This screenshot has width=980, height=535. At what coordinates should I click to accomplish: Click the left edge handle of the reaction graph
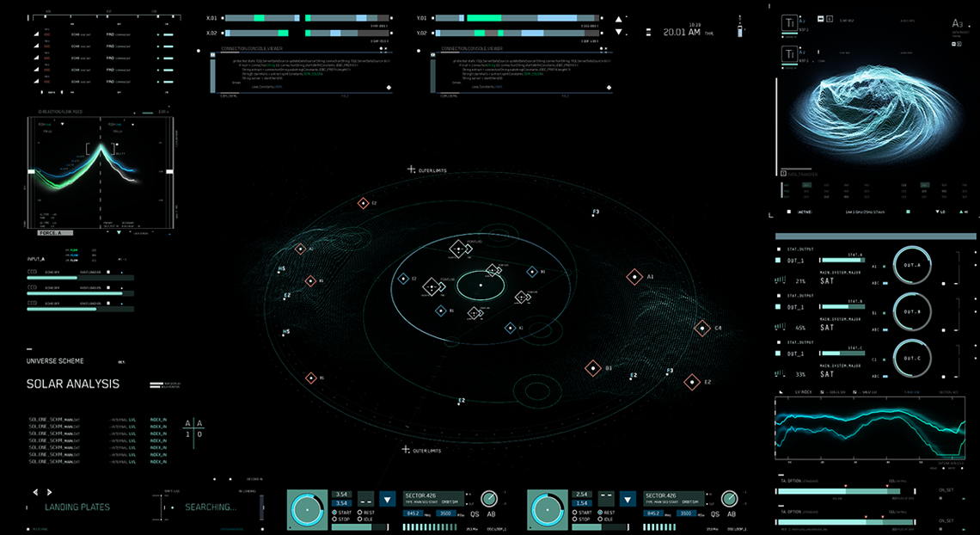point(31,171)
